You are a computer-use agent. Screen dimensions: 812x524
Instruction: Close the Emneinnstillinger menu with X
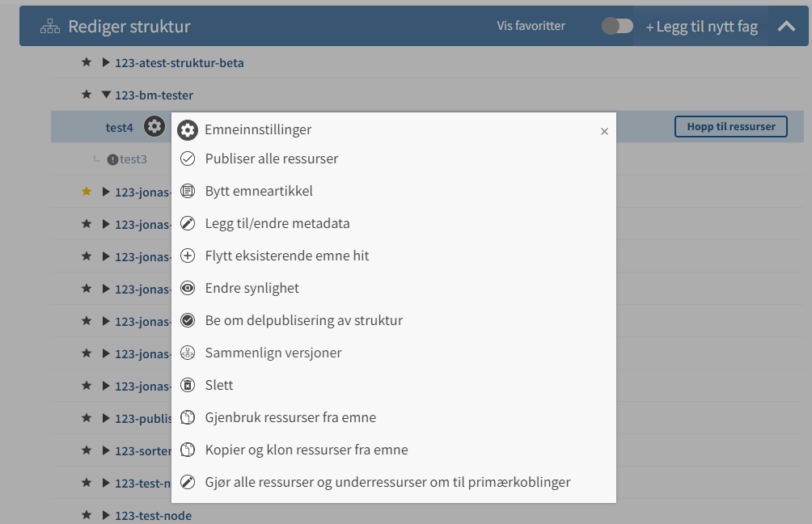(x=604, y=132)
